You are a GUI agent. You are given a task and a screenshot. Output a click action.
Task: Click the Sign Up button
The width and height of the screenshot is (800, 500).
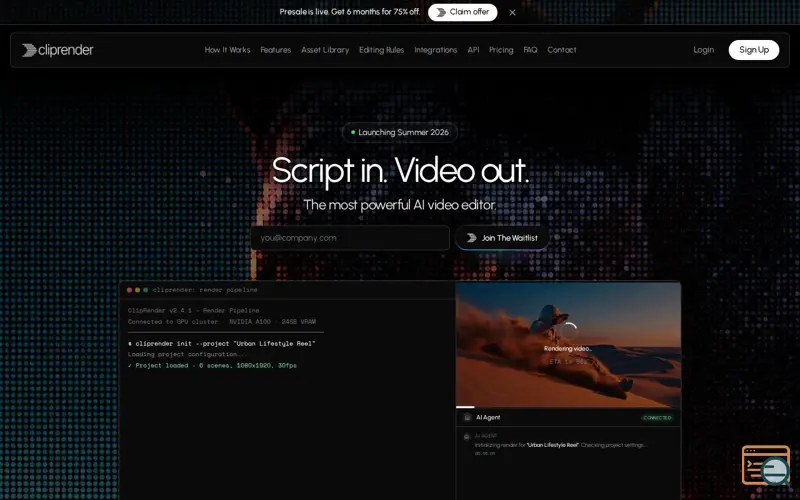[754, 50]
